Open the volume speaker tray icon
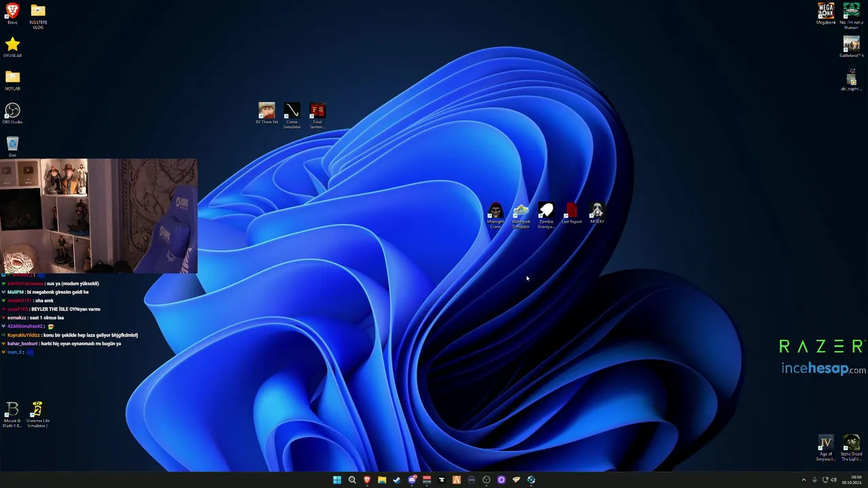868x488 pixels. pyautogui.click(x=833, y=480)
